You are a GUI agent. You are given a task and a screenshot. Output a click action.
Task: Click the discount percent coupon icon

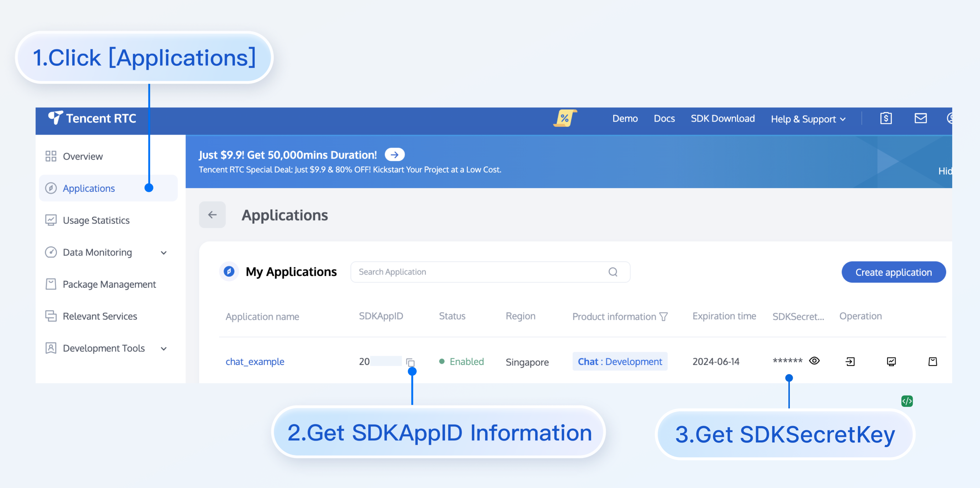click(564, 118)
